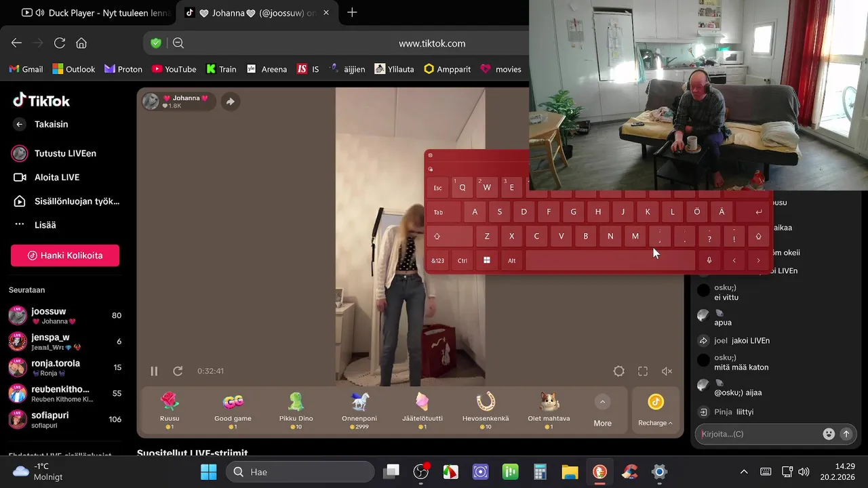The height and width of the screenshot is (488, 868).
Task: Click the TikTok logo
Action: (41, 100)
